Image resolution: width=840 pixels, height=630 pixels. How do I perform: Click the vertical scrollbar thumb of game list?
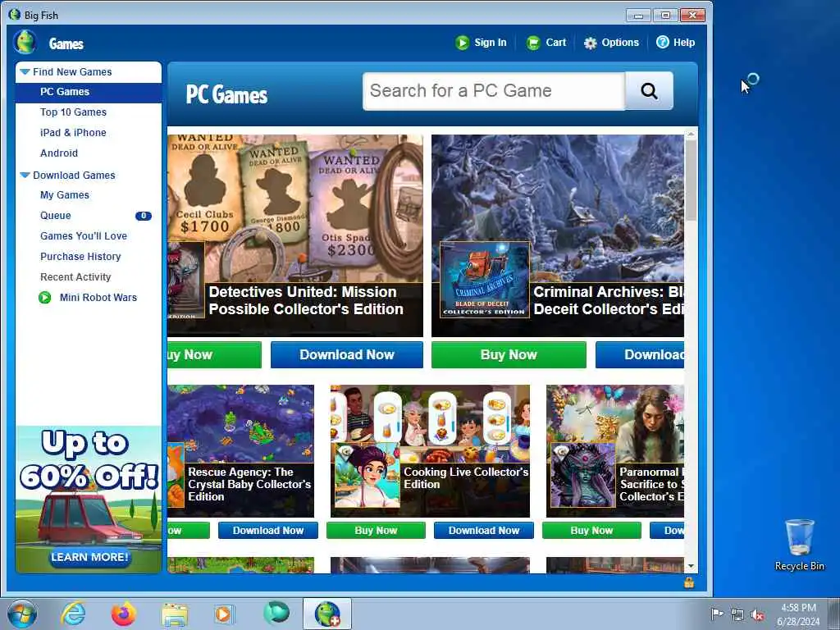691,180
